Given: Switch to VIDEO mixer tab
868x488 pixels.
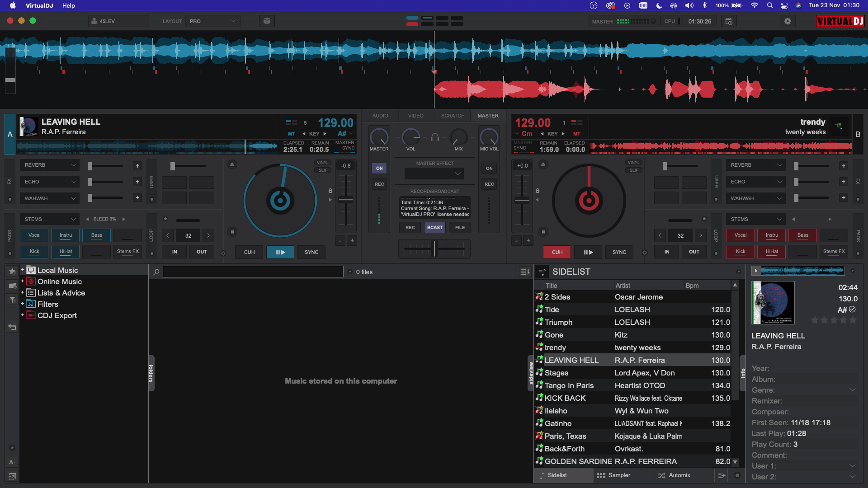Looking at the screenshot, I should [x=415, y=116].
